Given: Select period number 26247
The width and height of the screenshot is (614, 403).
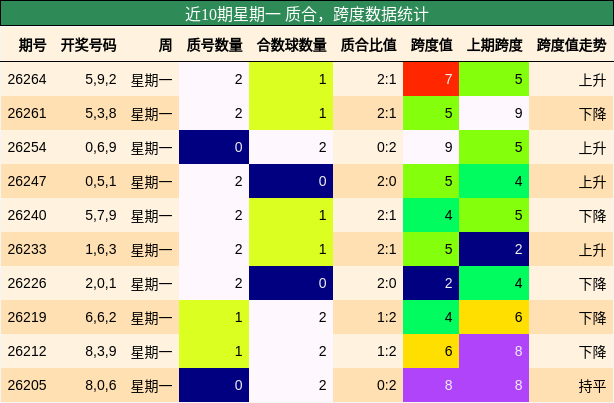Looking at the screenshot, I should point(27,181).
